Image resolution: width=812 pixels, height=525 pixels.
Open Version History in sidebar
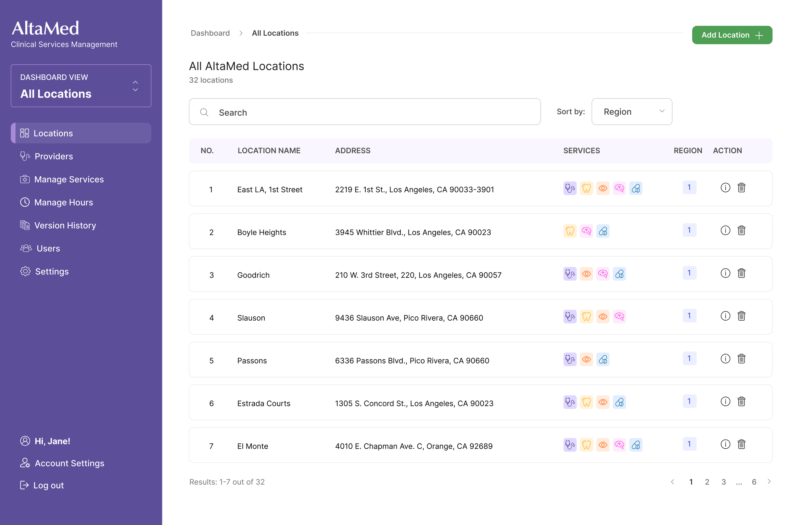(x=58, y=225)
